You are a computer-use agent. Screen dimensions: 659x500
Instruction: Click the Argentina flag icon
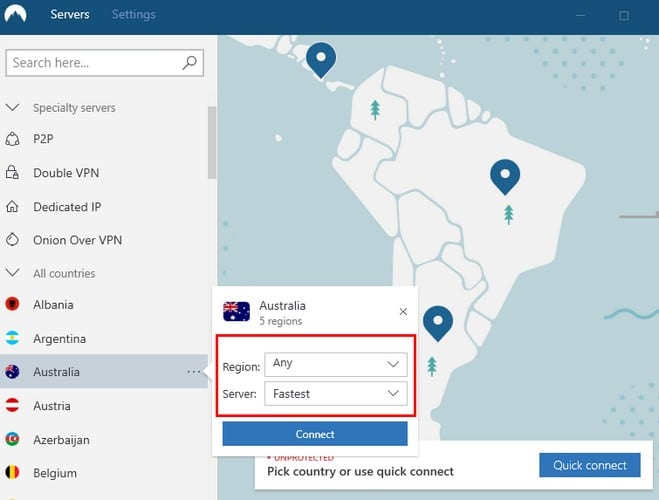pos(12,338)
